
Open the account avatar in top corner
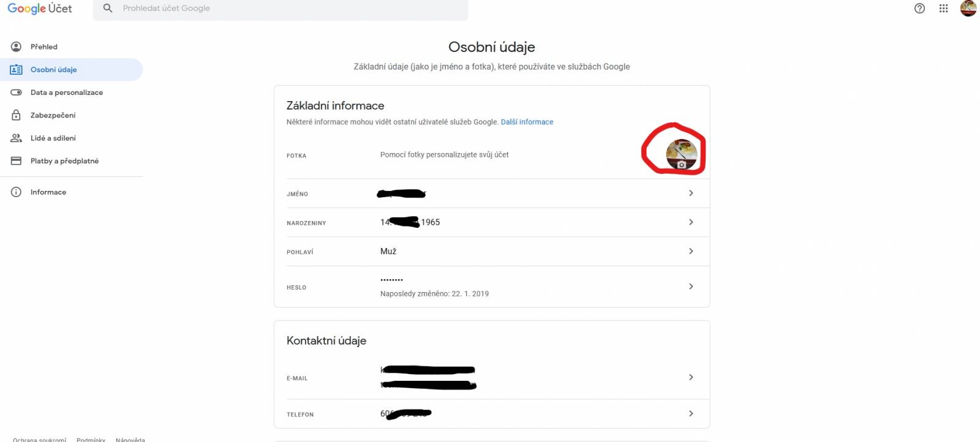(968, 8)
